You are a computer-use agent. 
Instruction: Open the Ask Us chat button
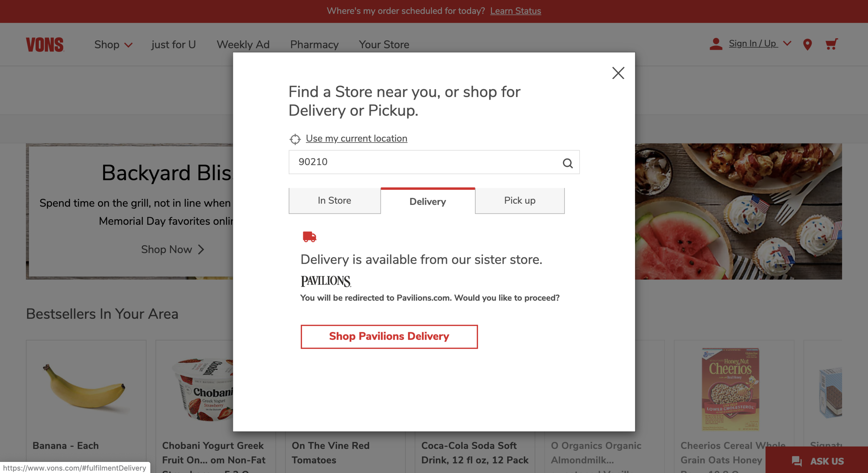click(817, 461)
